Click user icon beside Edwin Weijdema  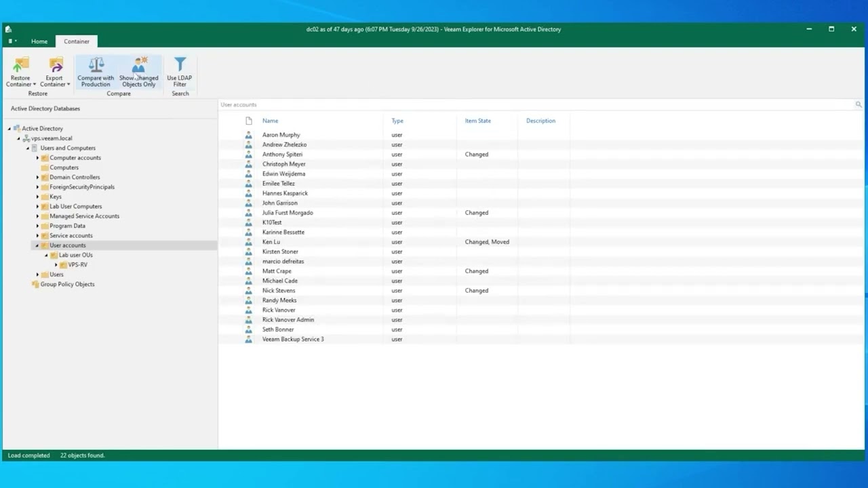point(248,174)
